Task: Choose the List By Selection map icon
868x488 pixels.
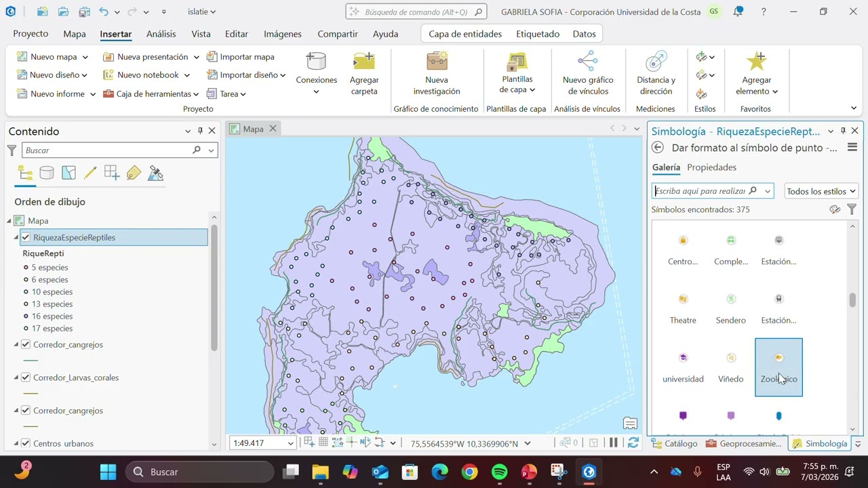Action: point(68,173)
